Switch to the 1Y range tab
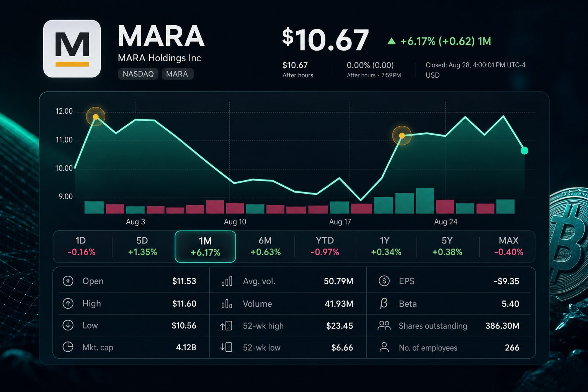Viewport: 588px width, 392px height. [x=386, y=246]
